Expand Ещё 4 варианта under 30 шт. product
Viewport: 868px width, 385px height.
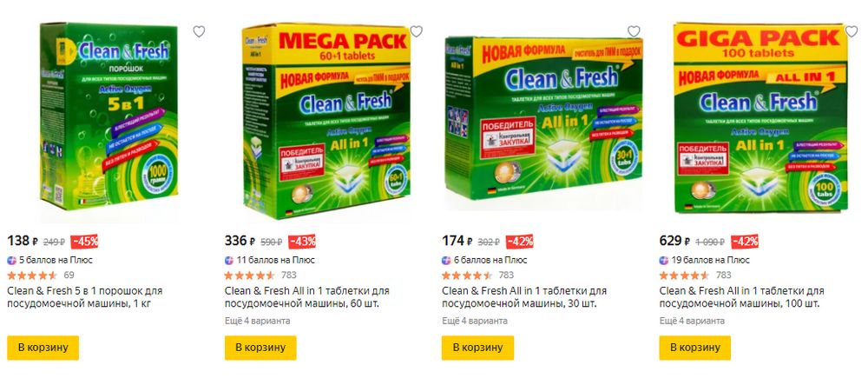point(475,322)
